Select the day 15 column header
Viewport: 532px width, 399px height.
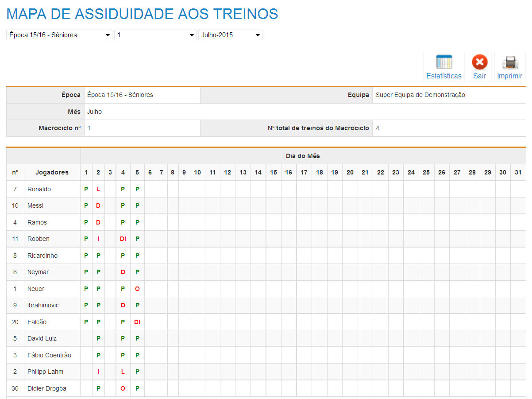274,172
